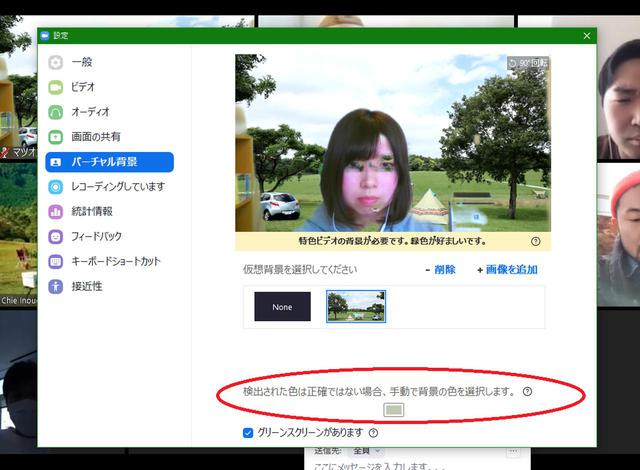Open the ビデオ settings tab
Screen dimensions: 640x470
tap(109, 87)
